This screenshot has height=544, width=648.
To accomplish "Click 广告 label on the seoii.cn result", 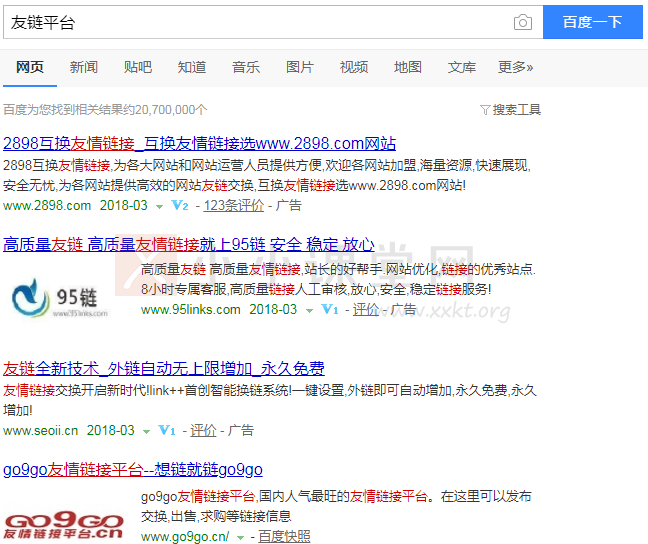I will 241,430.
